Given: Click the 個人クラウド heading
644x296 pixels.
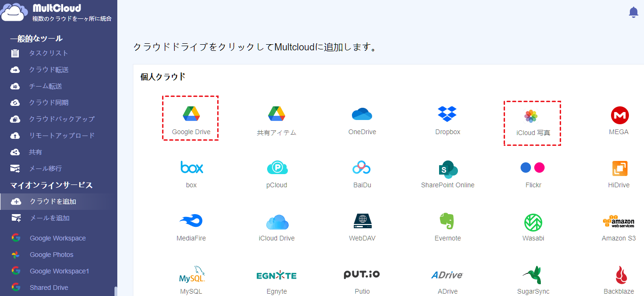Looking at the screenshot, I should coord(163,77).
